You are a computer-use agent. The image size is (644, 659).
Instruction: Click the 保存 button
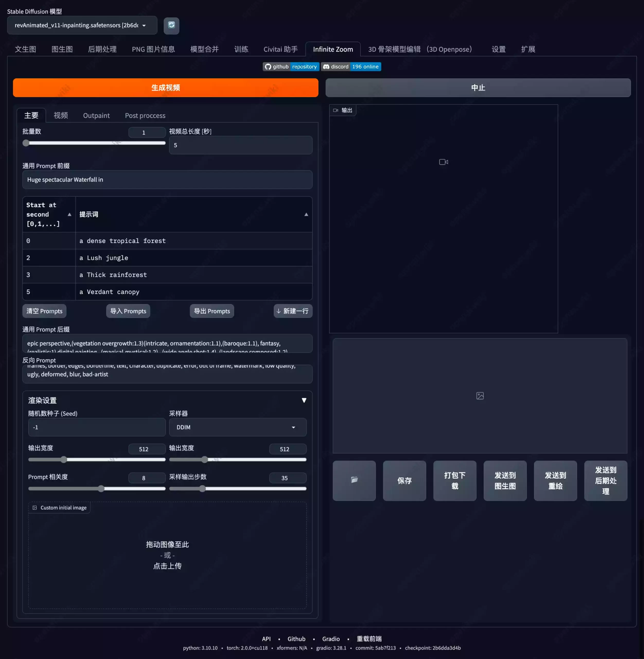(404, 480)
